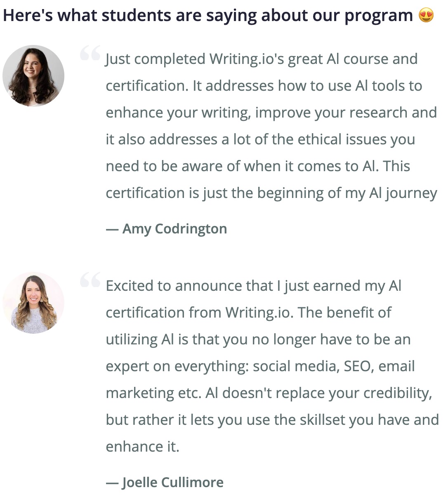The width and height of the screenshot is (448, 504).
Task: Click the name Joelle Cullimore
Action: pos(173,483)
